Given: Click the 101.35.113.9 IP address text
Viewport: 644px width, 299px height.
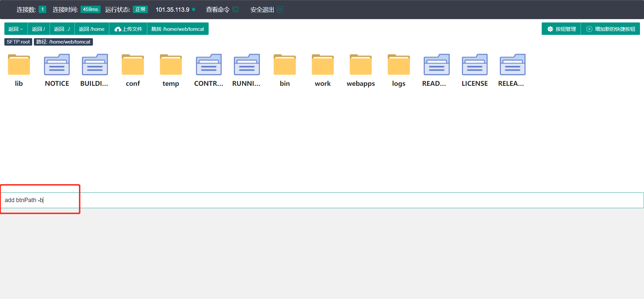Looking at the screenshot, I should click(x=172, y=9).
